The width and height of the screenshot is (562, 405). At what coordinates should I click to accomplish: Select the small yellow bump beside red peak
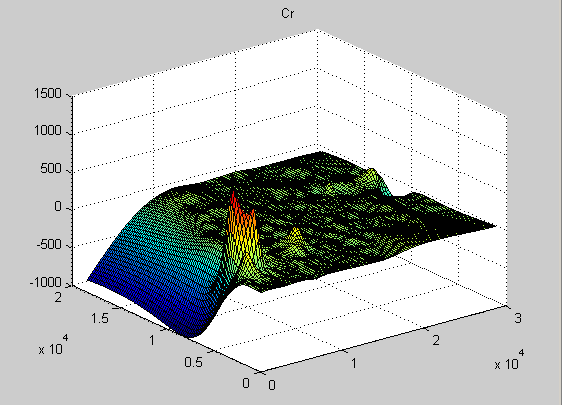pos(296,236)
